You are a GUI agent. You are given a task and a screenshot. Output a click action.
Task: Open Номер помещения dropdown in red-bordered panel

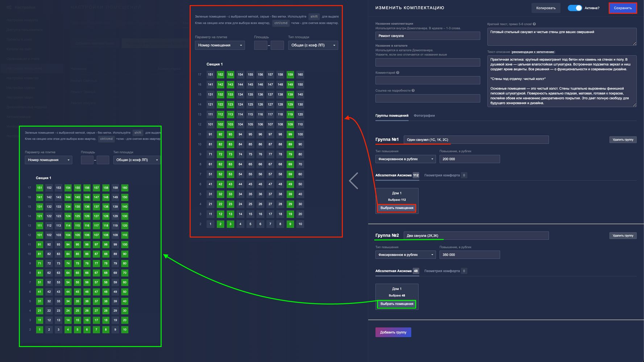click(x=220, y=45)
